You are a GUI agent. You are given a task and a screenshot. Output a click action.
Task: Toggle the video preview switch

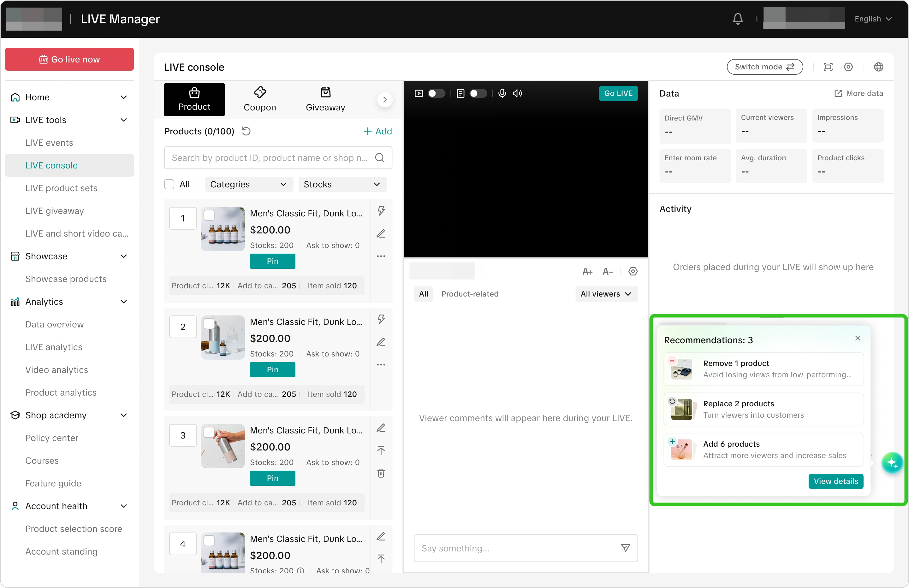tap(436, 93)
